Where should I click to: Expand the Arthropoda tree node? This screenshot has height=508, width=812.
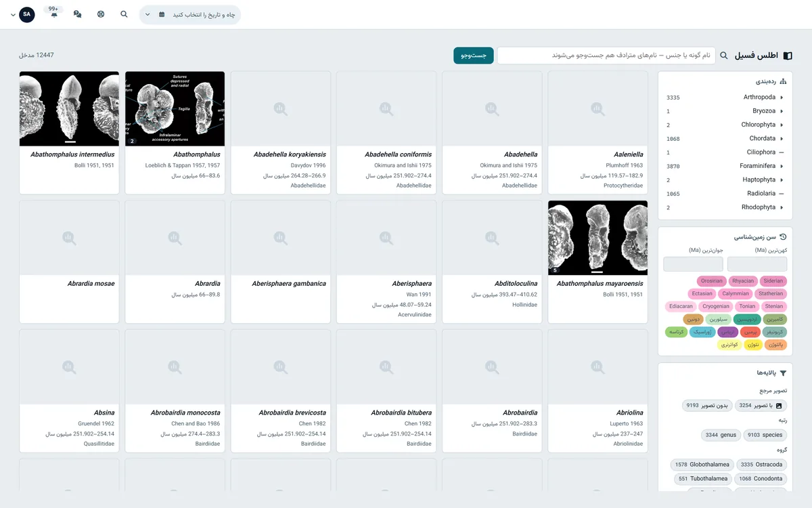[782, 98]
